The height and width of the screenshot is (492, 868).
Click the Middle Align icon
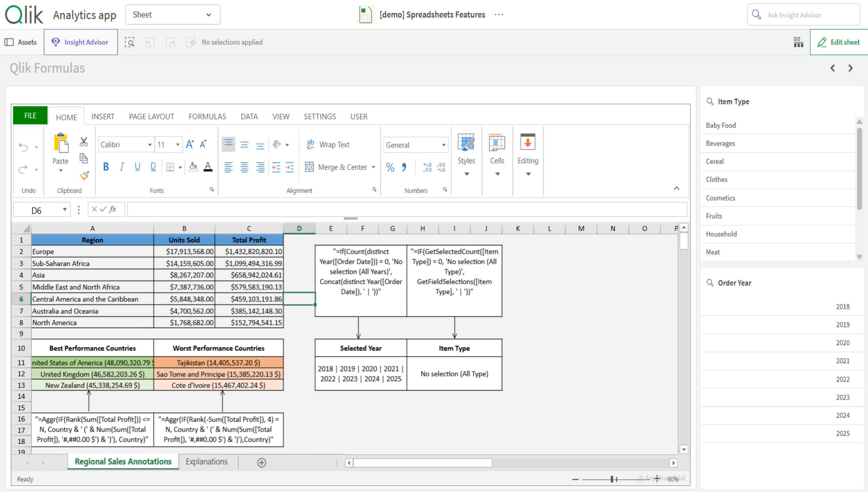click(245, 145)
